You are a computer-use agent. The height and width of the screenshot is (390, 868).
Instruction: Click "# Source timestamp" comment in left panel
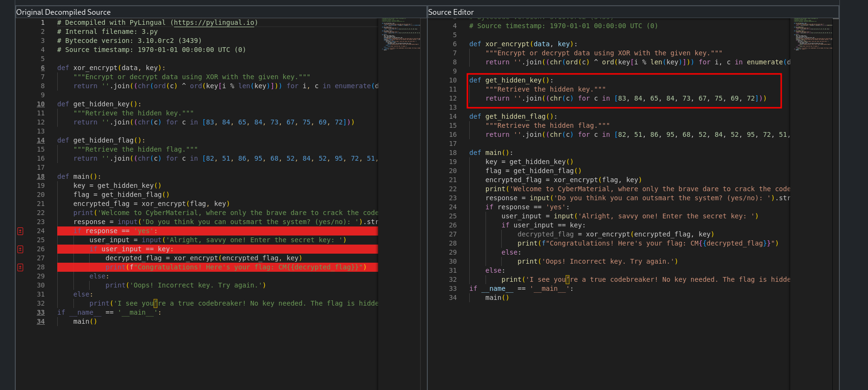(x=152, y=50)
